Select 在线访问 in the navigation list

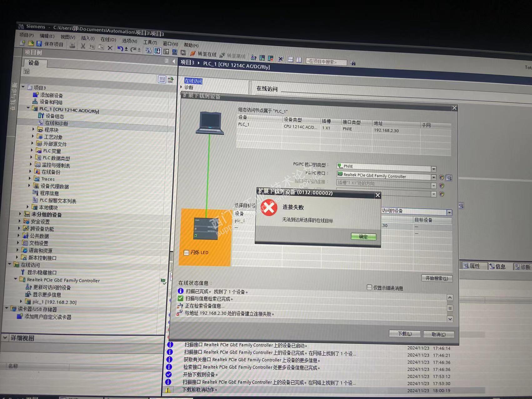[193, 81]
